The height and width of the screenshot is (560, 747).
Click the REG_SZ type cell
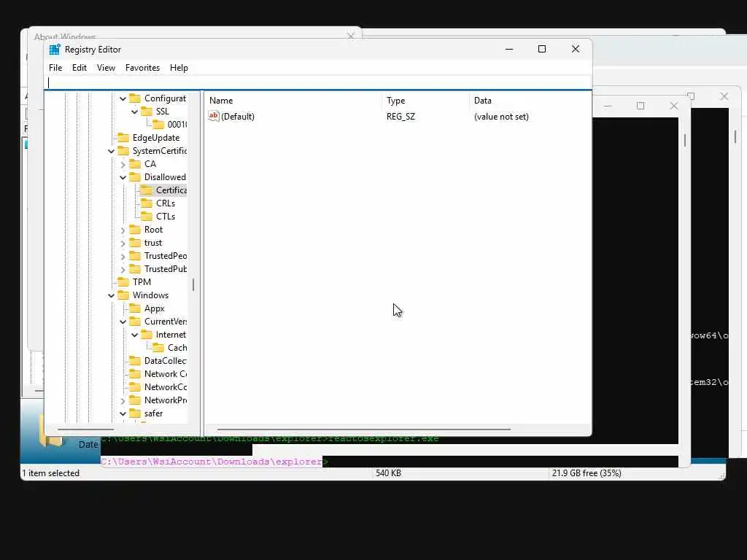pyautogui.click(x=400, y=117)
